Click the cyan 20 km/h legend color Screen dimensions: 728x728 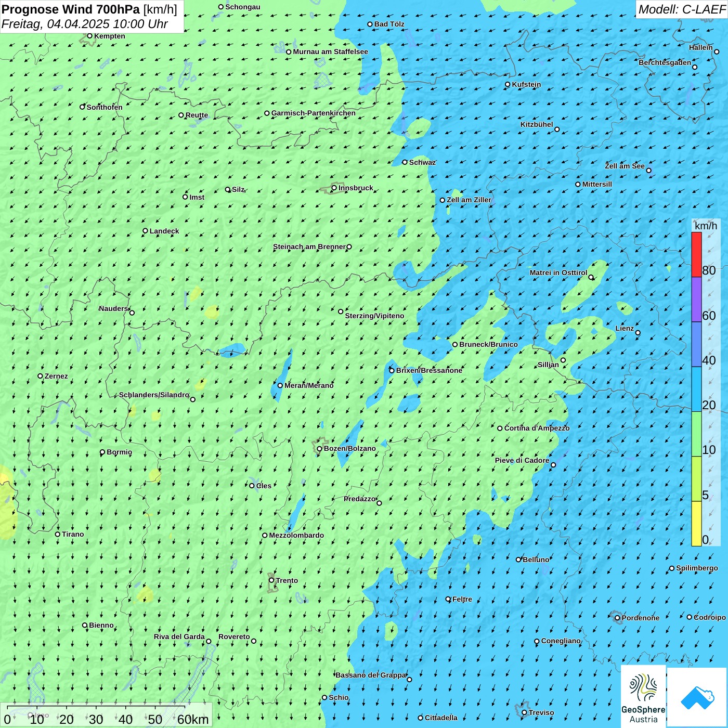696,389
